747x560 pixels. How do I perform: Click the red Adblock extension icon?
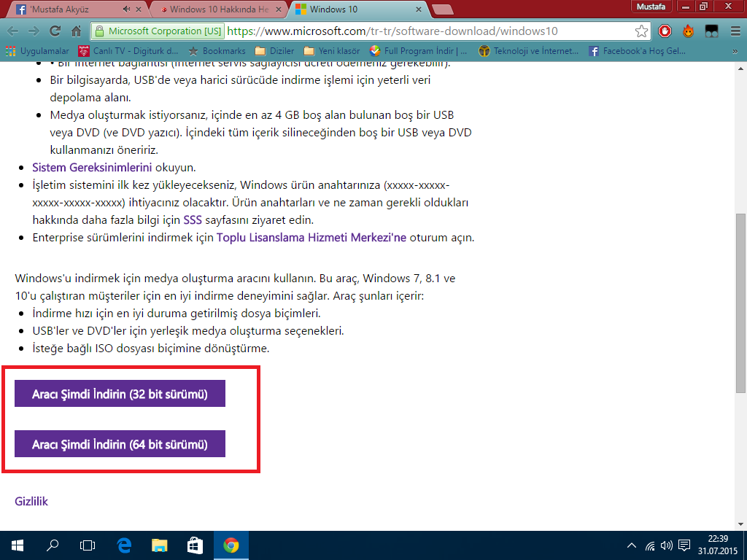[665, 31]
